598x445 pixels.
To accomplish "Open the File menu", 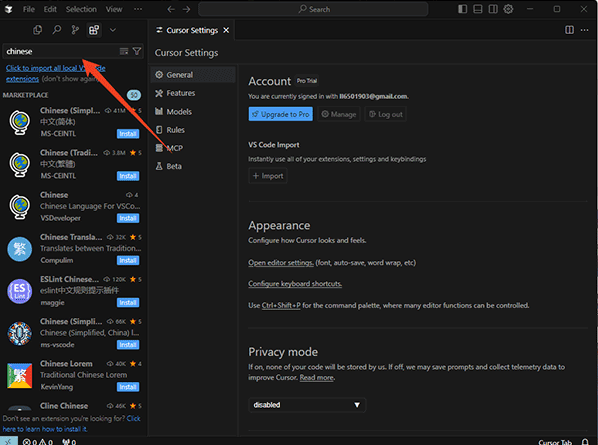I will pos(29,9).
